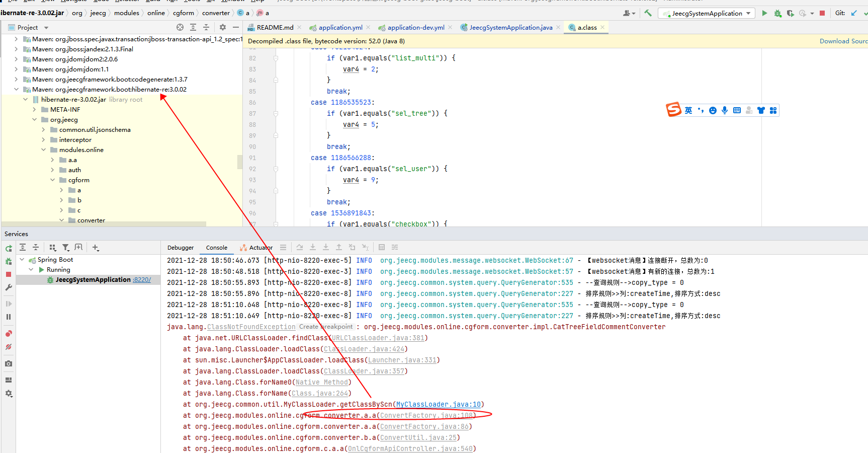This screenshot has width=868, height=453.
Task: Open the JeecgSystemApplication run configuration dropdown
Action: 707,13
